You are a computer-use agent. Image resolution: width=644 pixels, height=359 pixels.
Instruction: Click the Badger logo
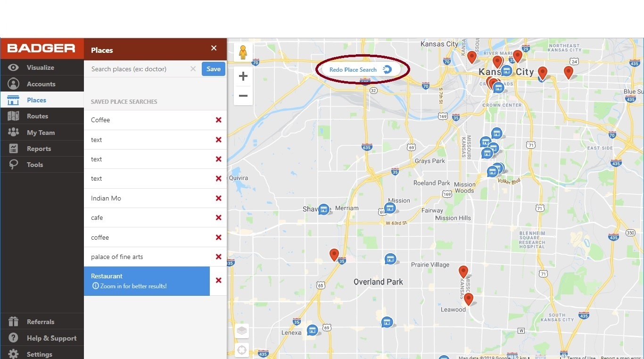(x=41, y=48)
